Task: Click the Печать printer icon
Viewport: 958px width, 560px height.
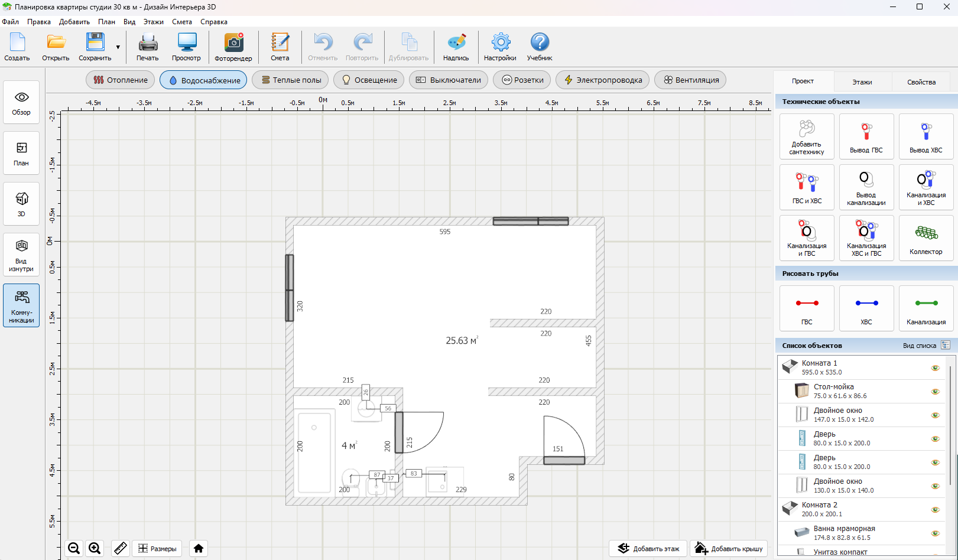Action: [148, 47]
